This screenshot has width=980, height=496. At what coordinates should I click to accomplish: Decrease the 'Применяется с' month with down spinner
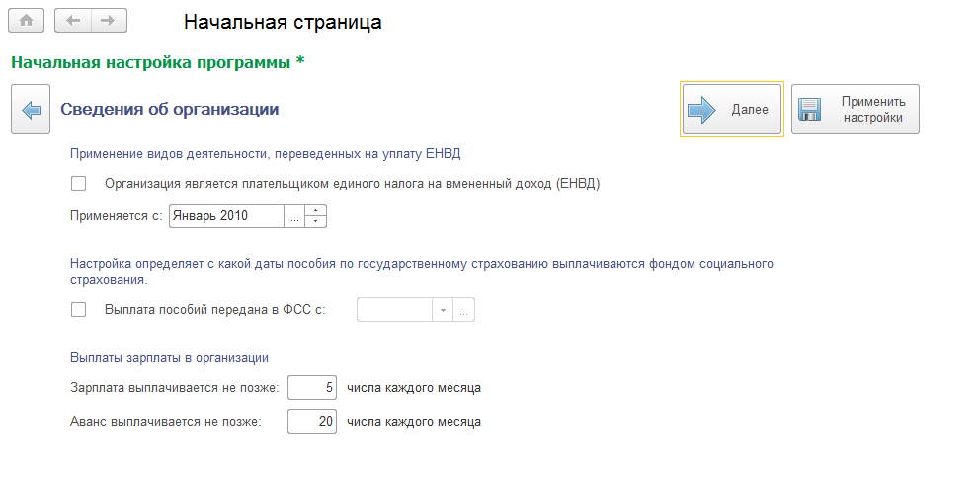[x=316, y=221]
